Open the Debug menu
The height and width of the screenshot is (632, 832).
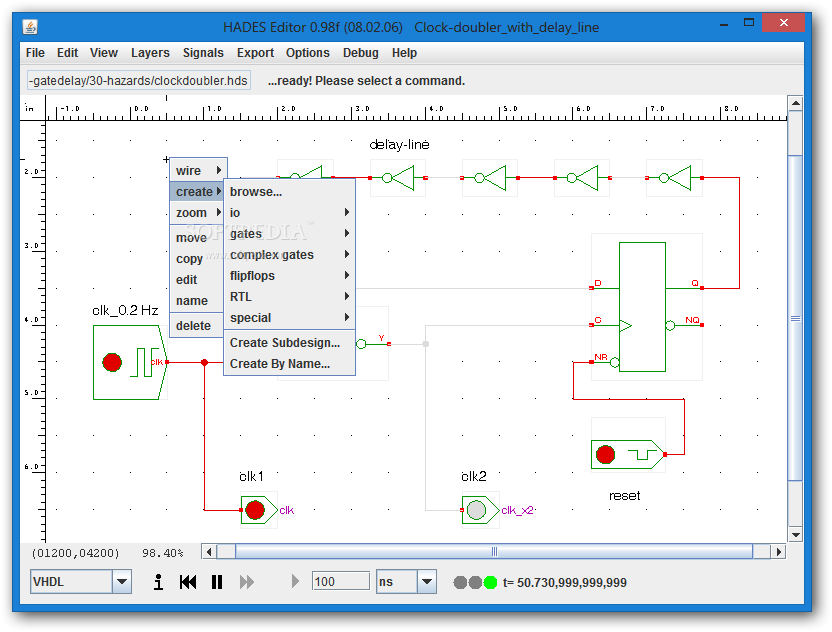361,53
